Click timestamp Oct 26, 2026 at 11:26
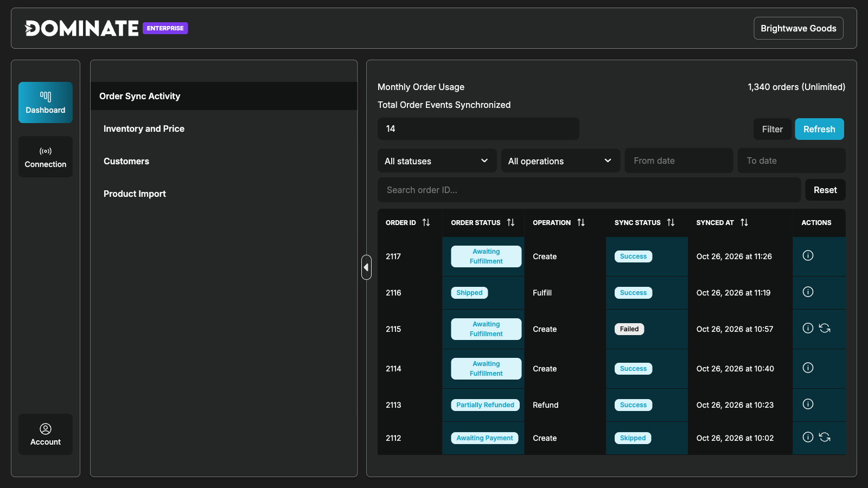This screenshot has height=488, width=868. click(x=734, y=256)
